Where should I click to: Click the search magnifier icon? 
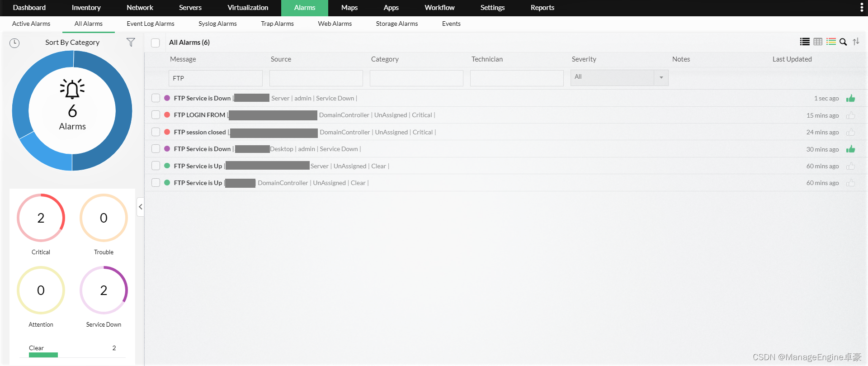point(843,42)
